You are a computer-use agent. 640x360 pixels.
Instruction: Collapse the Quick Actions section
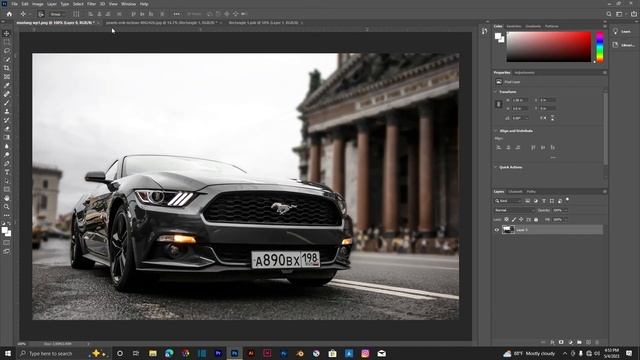point(496,167)
